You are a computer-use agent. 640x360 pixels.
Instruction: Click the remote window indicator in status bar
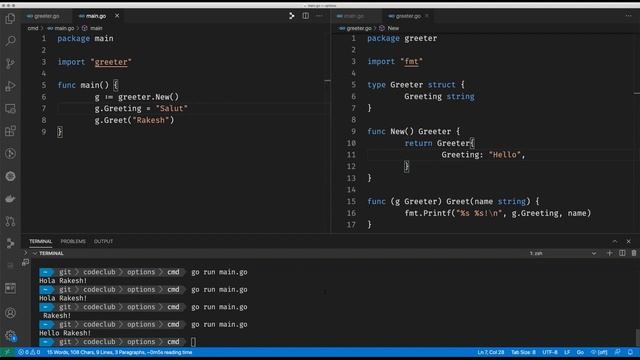7,352
